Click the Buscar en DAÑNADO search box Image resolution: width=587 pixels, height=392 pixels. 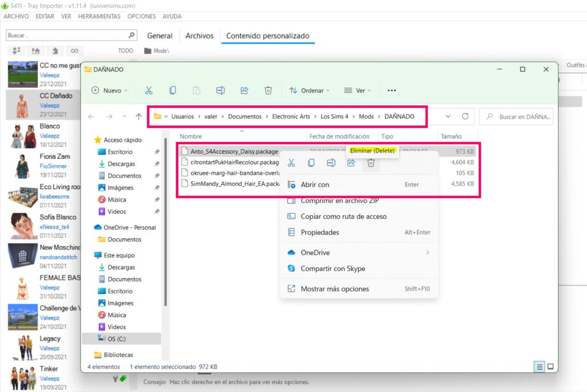click(516, 116)
